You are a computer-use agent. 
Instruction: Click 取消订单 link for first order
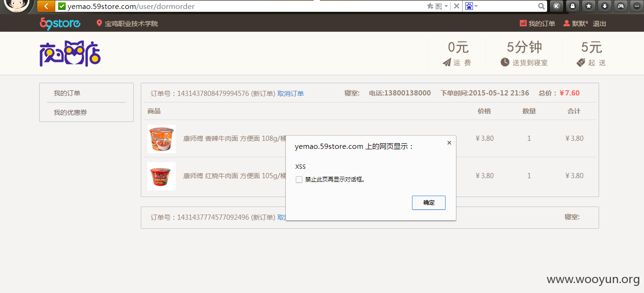pos(291,94)
